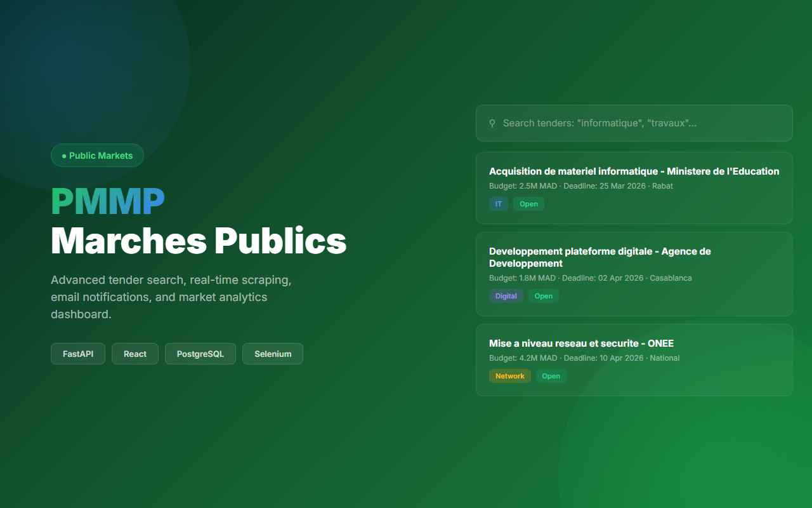This screenshot has height=508, width=812.
Task: Select the Network tag on the ONEE tender
Action: [509, 376]
